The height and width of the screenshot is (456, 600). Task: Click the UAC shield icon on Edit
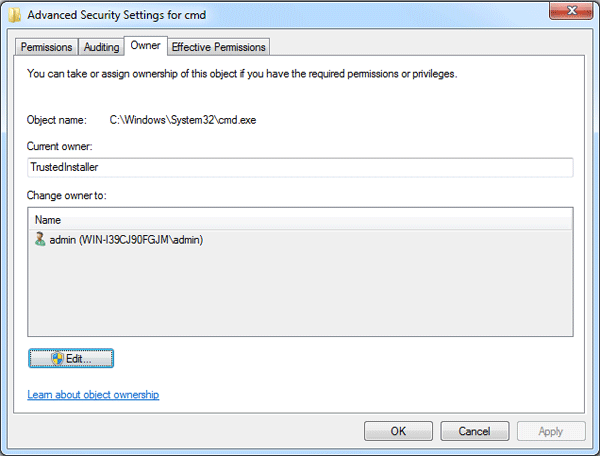pos(57,358)
